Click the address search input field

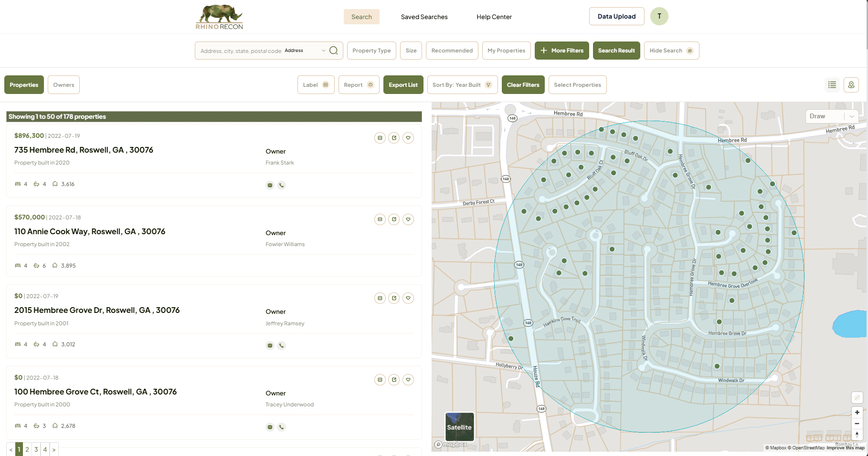[241, 51]
